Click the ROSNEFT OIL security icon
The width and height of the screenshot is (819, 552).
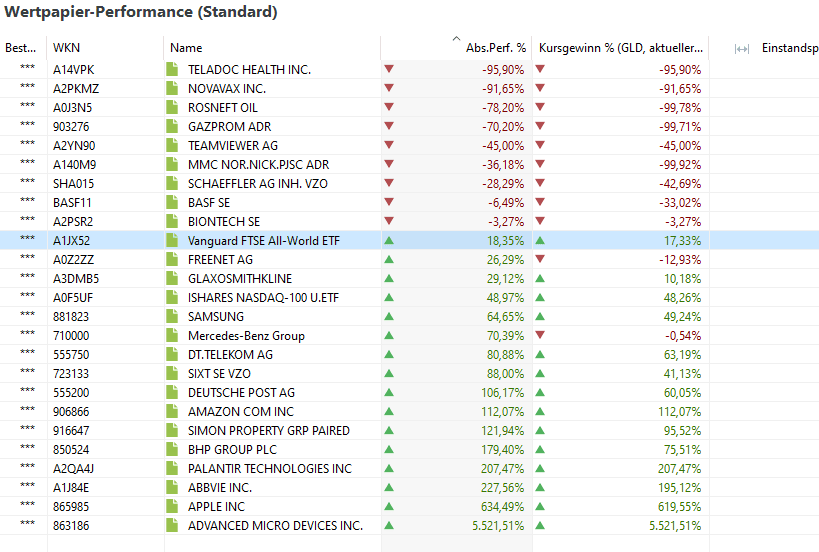[172, 108]
